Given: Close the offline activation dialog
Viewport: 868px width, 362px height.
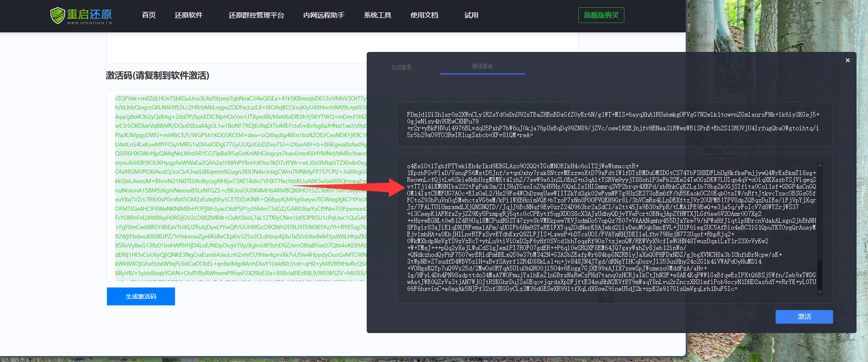Looking at the screenshot, I should coord(848,60).
